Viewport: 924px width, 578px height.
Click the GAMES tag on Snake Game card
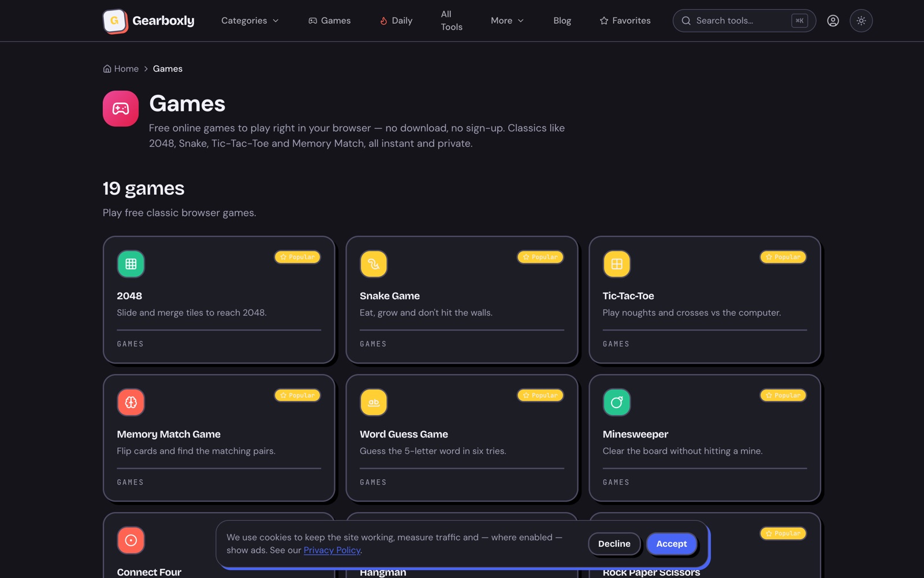point(373,344)
